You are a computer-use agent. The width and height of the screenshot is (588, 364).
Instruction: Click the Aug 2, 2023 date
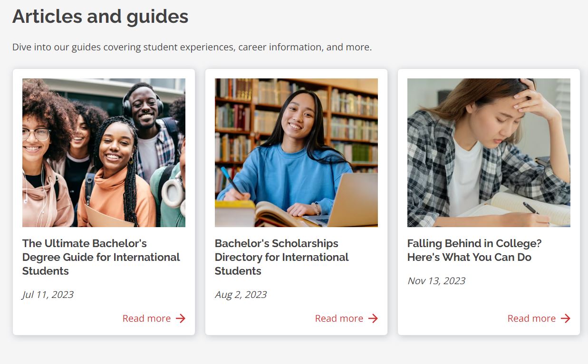pyautogui.click(x=241, y=295)
